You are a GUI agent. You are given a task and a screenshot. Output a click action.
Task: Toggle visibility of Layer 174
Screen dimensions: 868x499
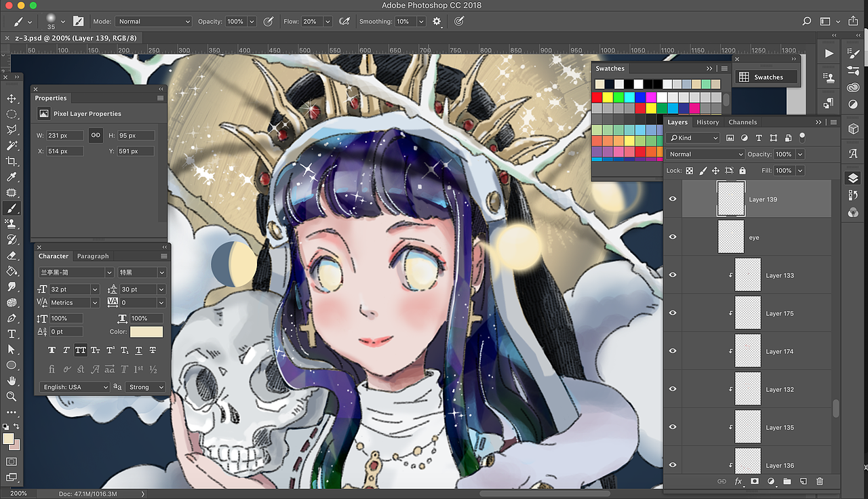pyautogui.click(x=673, y=351)
